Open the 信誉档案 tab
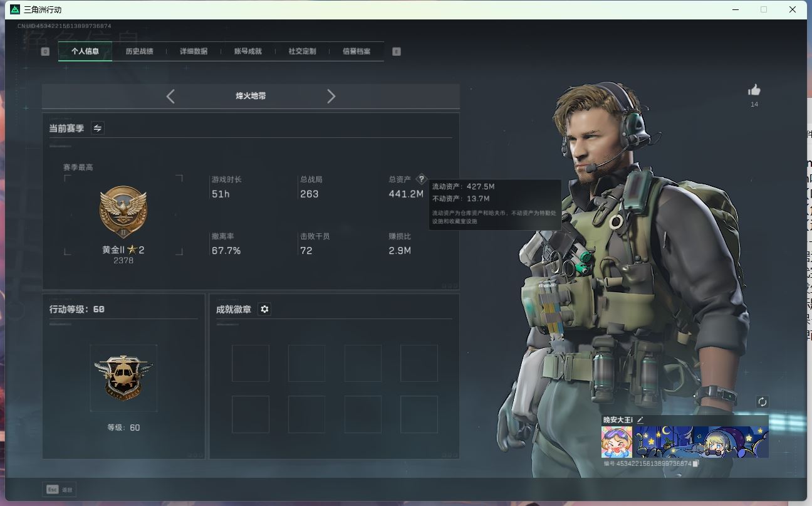Screen dimensions: 812x506 [357, 51]
